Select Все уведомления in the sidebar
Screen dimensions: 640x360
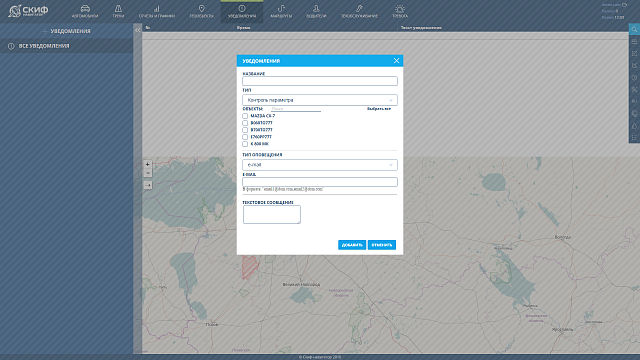pos(67,46)
